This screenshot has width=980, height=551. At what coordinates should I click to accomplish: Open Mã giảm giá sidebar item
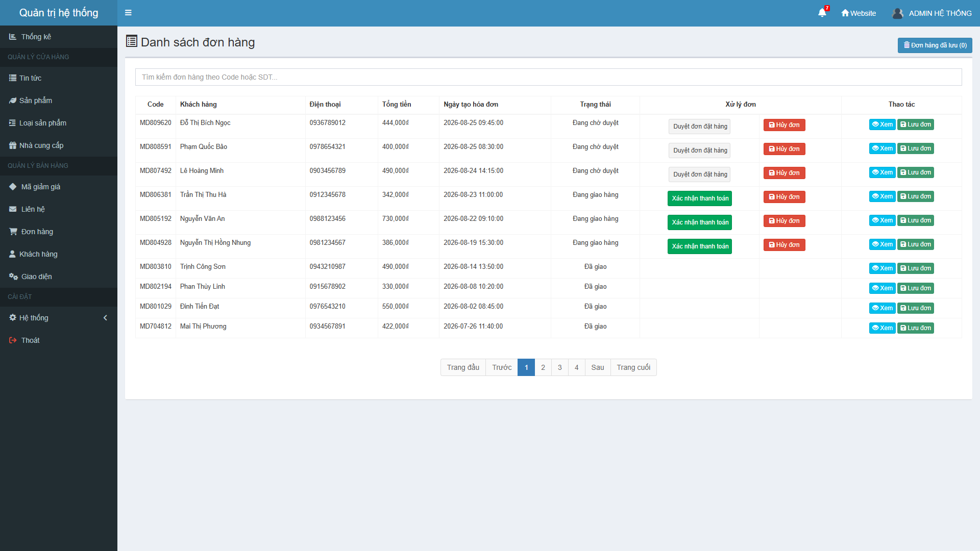pyautogui.click(x=59, y=187)
